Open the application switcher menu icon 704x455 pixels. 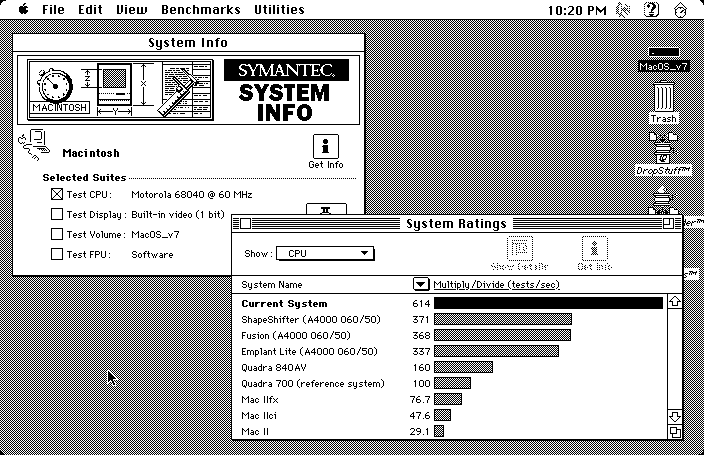coord(680,9)
